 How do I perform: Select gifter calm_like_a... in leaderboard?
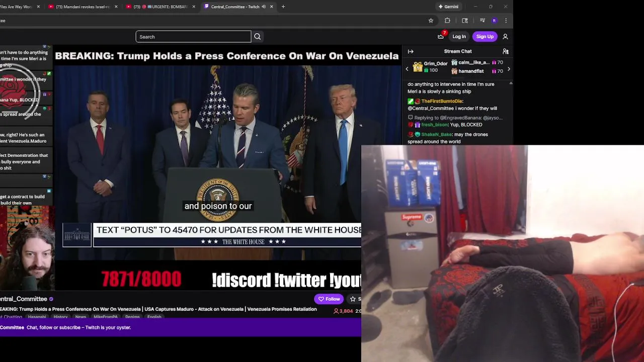(x=476, y=62)
